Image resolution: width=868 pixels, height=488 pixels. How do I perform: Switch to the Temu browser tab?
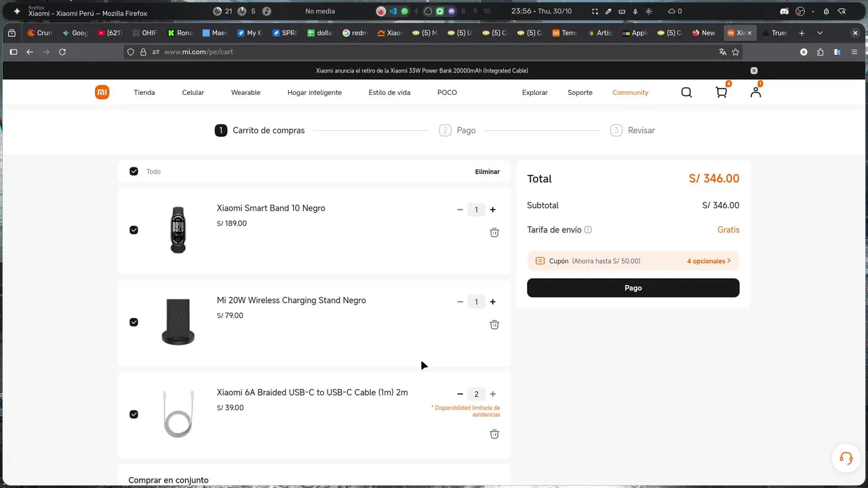pyautogui.click(x=564, y=33)
